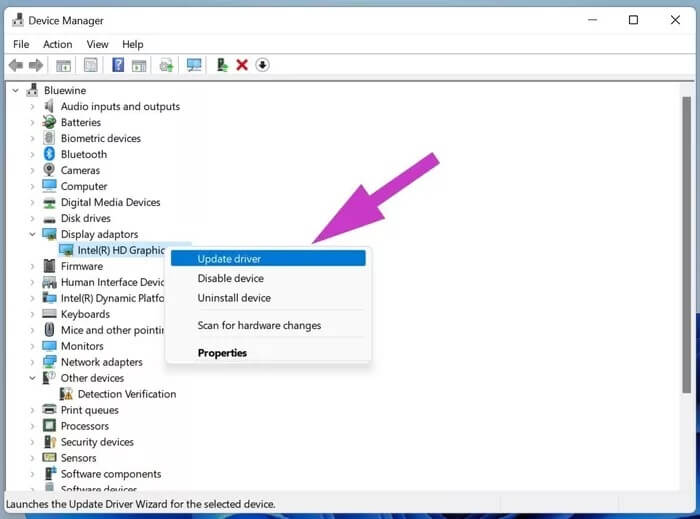This screenshot has width=700, height=519.
Task: Click the Cameras webcam icon
Action: pos(49,170)
